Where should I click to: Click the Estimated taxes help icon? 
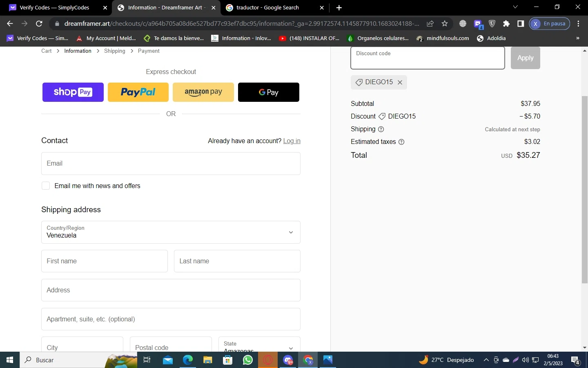tap(401, 142)
